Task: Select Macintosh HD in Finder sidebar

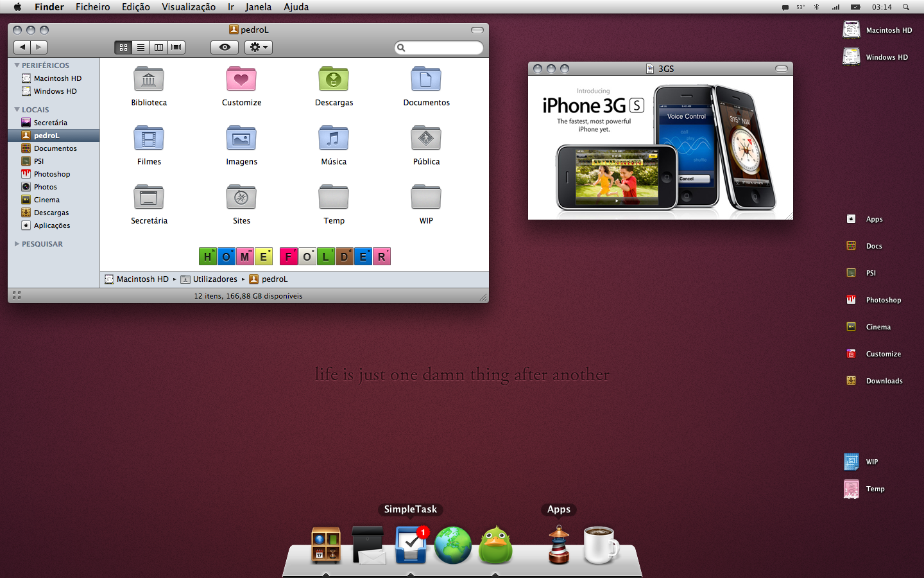Action: (x=54, y=78)
